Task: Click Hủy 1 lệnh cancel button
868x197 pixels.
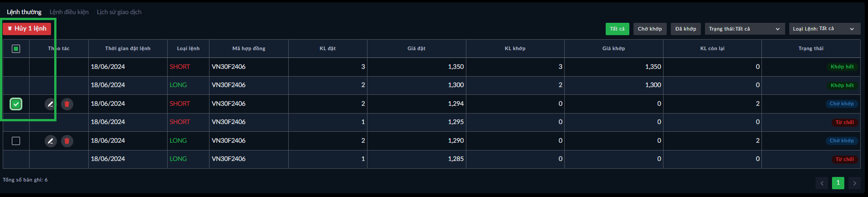Action: tap(27, 29)
